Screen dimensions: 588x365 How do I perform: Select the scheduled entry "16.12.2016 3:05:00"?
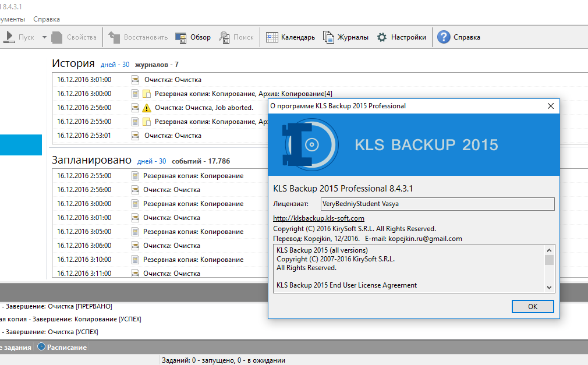[x=160, y=232]
